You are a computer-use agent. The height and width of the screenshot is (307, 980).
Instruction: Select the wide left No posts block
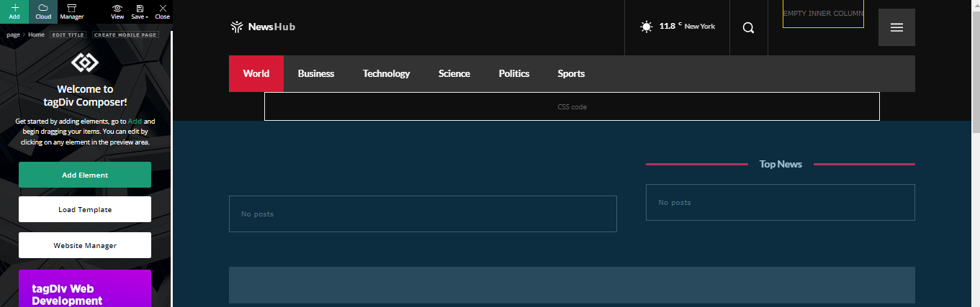coord(423,214)
